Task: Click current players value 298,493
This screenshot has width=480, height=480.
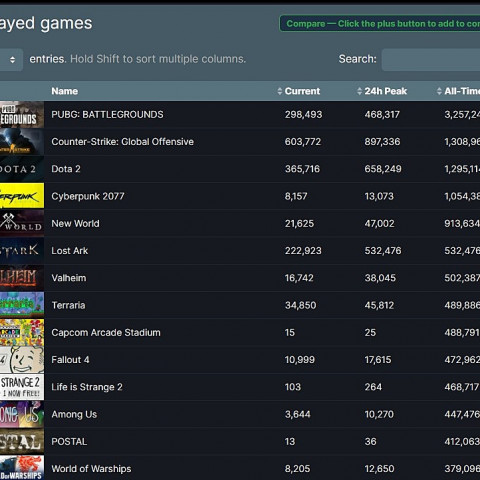Action: pos(303,115)
